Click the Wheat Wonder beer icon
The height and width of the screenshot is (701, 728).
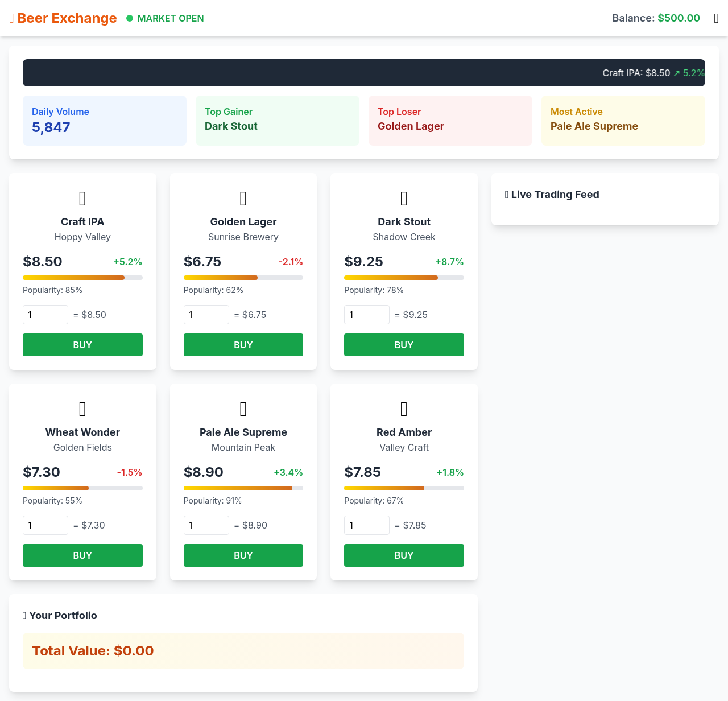(x=82, y=409)
